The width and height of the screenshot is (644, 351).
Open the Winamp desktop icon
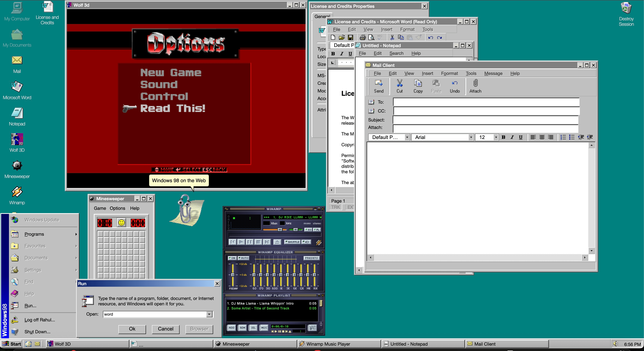pos(17,192)
